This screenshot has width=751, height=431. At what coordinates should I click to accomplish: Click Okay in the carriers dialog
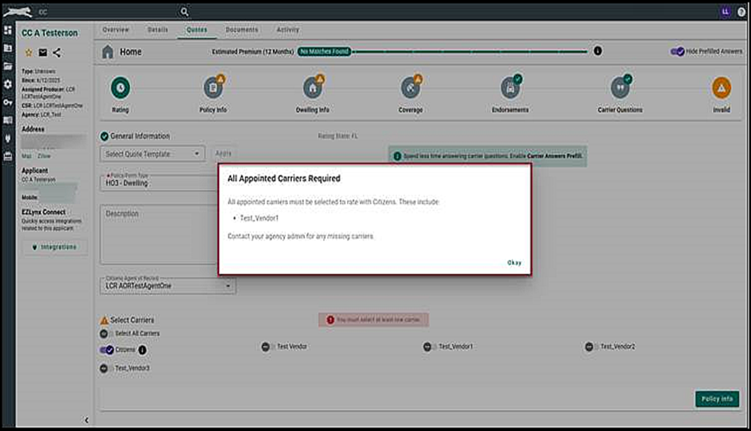[514, 262]
